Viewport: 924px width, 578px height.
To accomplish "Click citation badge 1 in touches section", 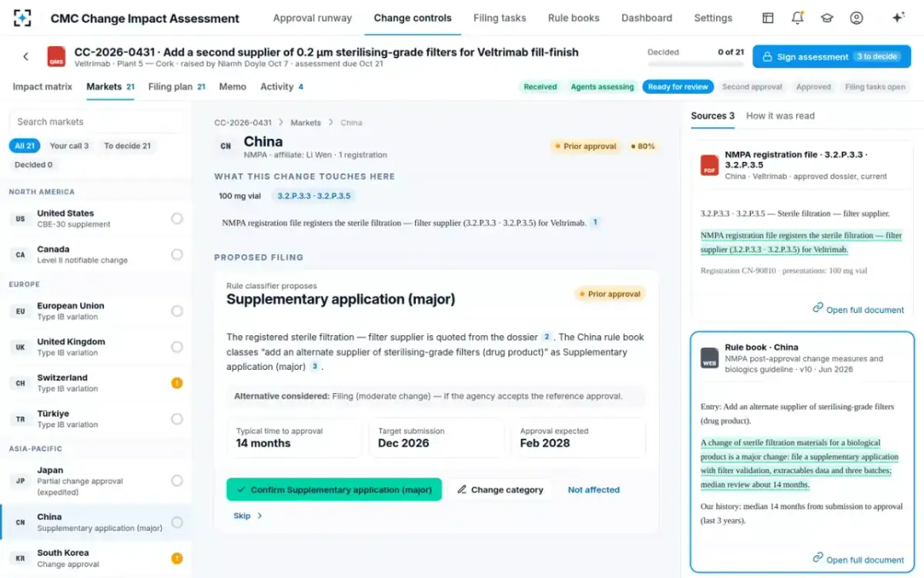I will pos(595,222).
